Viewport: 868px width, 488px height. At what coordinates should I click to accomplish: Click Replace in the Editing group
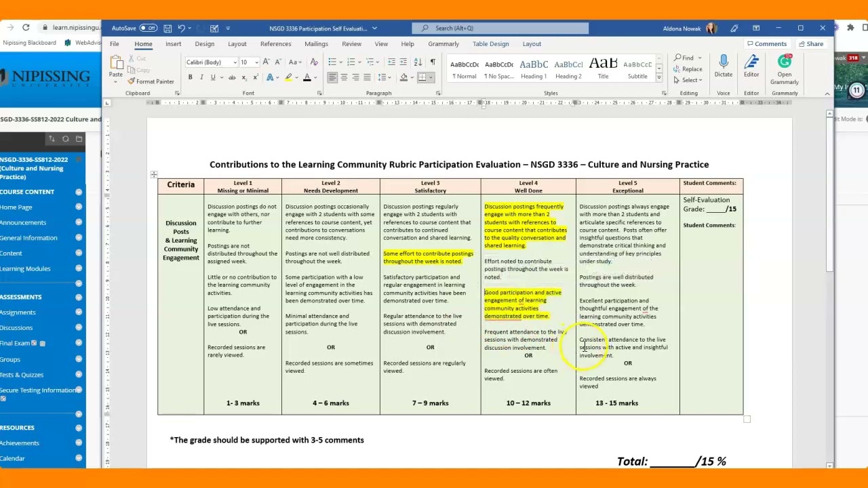[x=688, y=69]
